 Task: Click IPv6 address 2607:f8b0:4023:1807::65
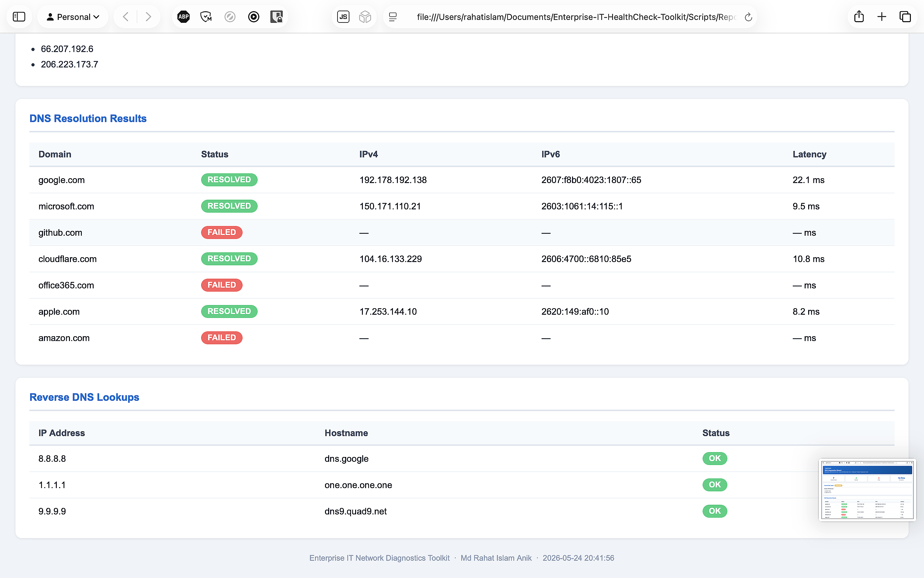pyautogui.click(x=591, y=180)
